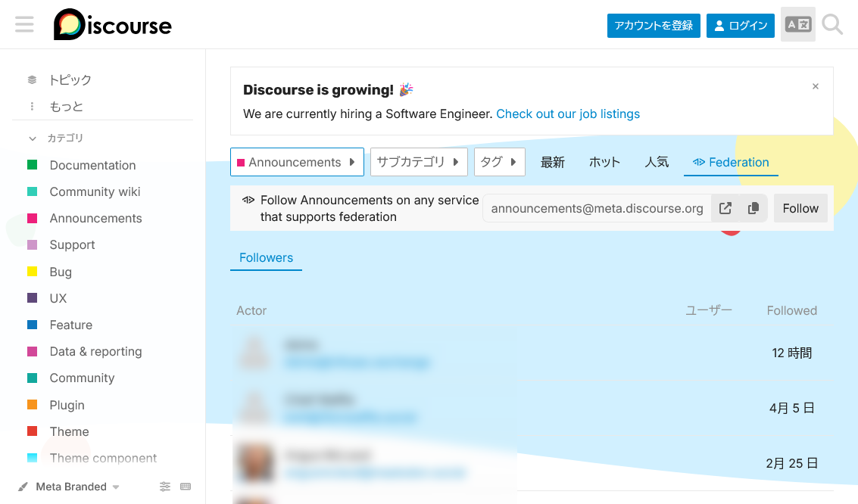
Task: Copy the announcements federation handle
Action: (753, 209)
